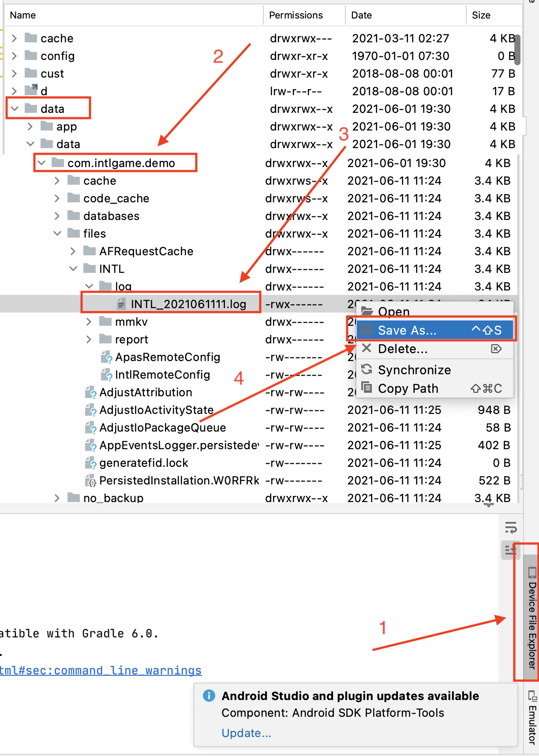Expand the AFRequestCache folder

(x=73, y=251)
